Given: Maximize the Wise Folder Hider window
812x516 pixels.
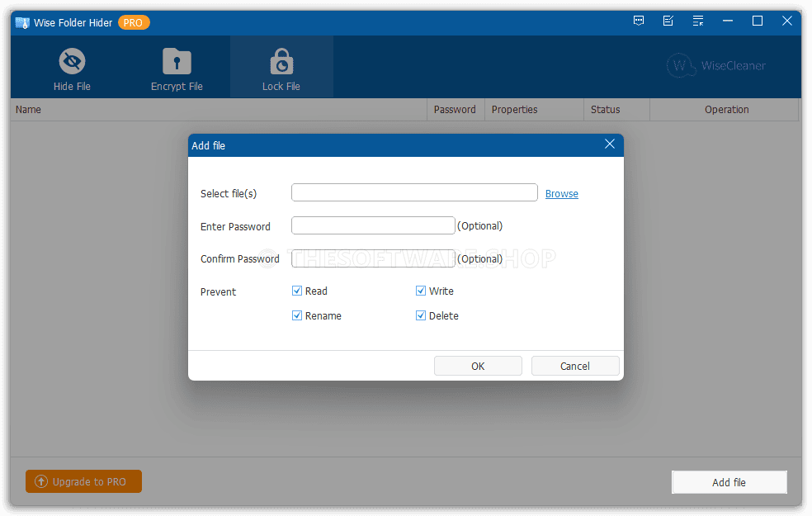Looking at the screenshot, I should coord(757,21).
